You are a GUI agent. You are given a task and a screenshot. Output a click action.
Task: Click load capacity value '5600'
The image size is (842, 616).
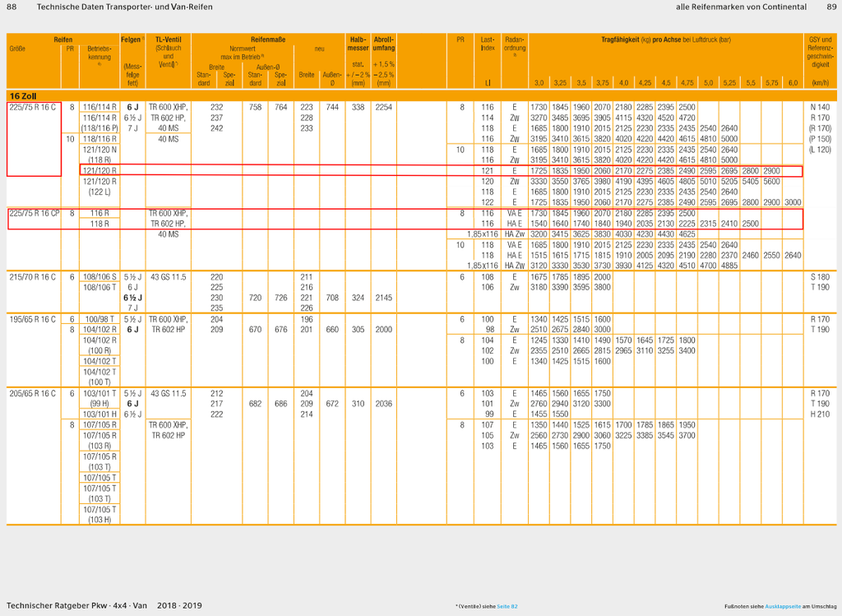[771, 182]
